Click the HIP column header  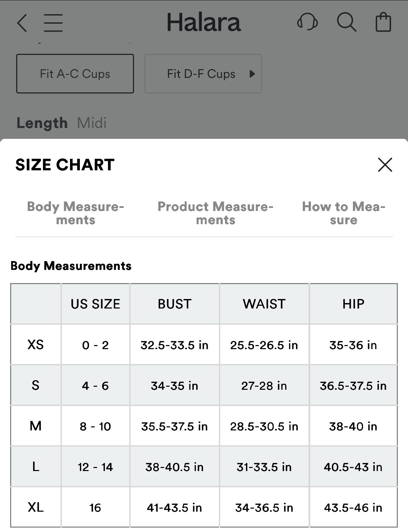click(353, 304)
